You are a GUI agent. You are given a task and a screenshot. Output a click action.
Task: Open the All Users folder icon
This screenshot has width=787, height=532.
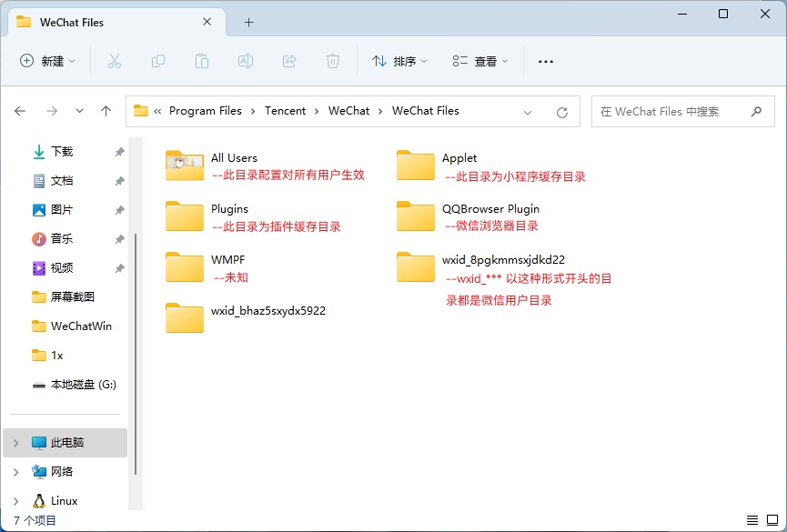185,166
